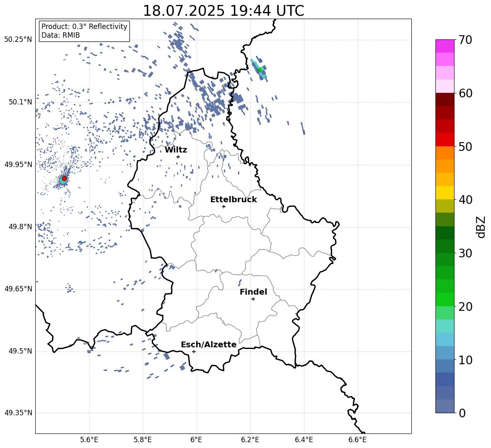Click the 50.1°N latitude tick label
The image size is (491, 448).
(20, 102)
